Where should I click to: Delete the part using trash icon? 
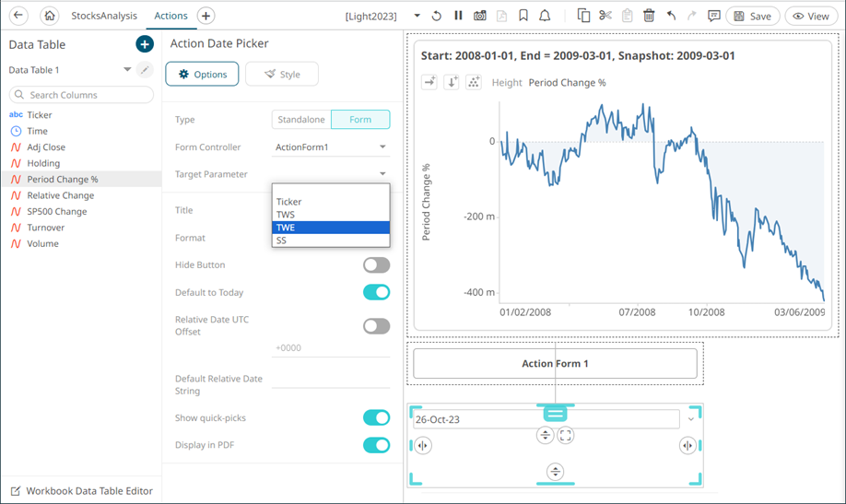[649, 16]
